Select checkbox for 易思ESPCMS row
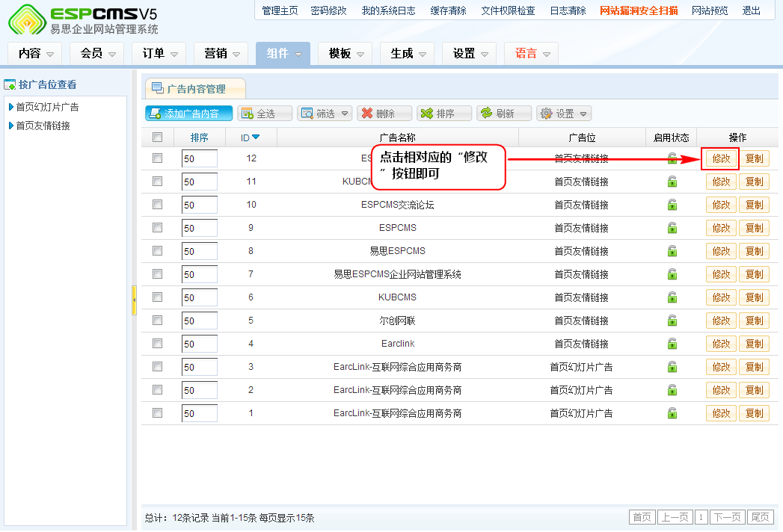 coord(157,250)
